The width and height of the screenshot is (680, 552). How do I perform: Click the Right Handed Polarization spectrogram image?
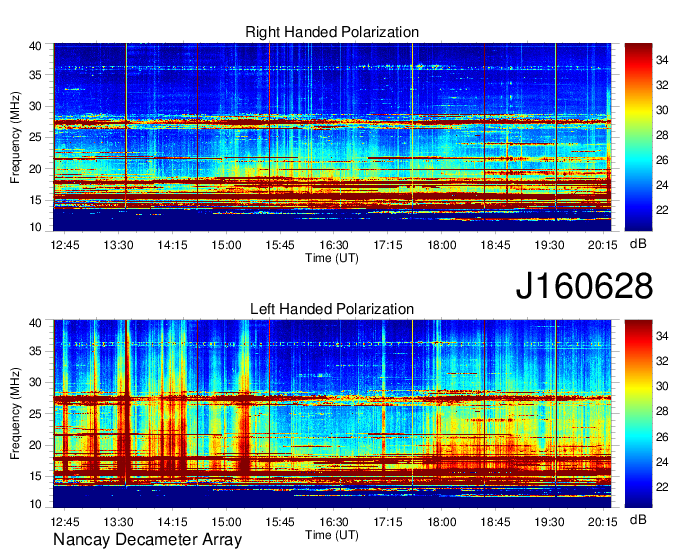332,137
